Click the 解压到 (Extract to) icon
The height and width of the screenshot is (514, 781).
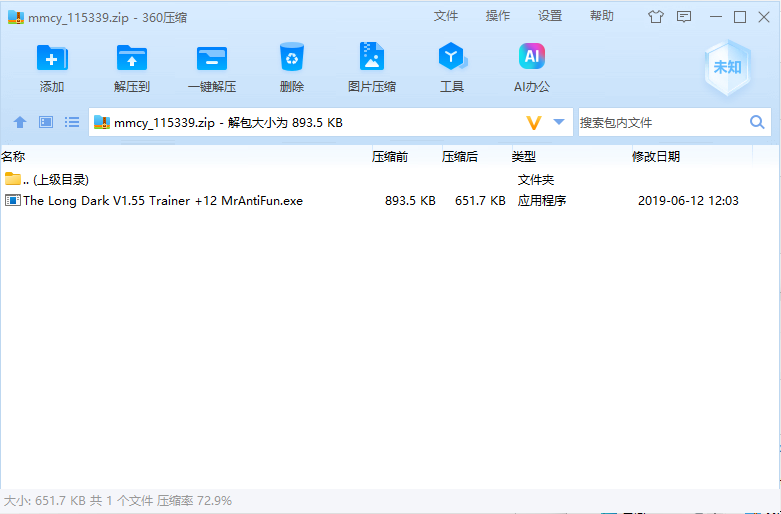tap(131, 58)
